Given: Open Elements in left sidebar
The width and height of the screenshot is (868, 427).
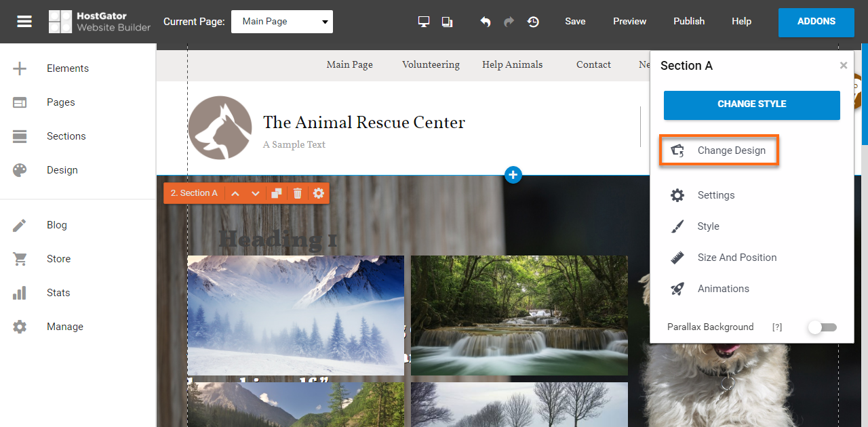Looking at the screenshot, I should pyautogui.click(x=67, y=68).
